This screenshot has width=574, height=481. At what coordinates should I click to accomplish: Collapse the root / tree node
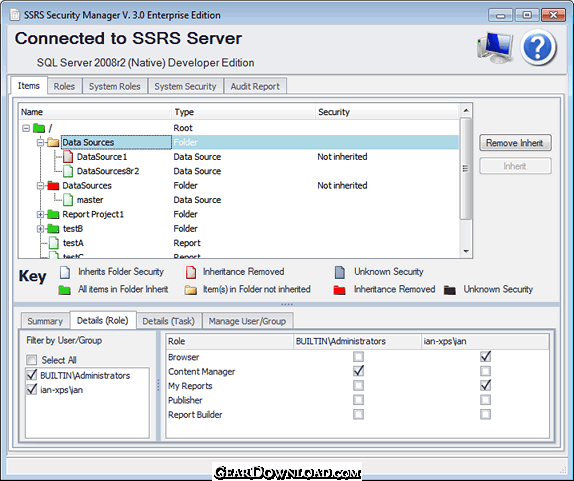tap(26, 128)
